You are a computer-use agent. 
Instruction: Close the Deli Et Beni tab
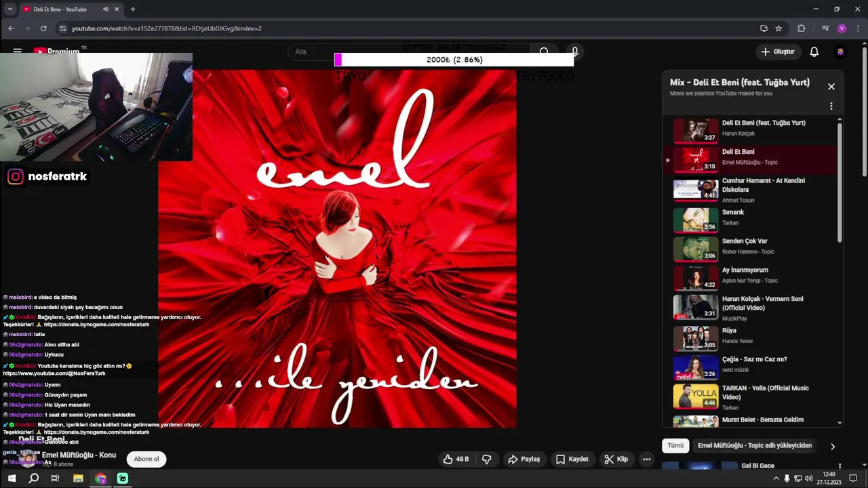pos(117,9)
